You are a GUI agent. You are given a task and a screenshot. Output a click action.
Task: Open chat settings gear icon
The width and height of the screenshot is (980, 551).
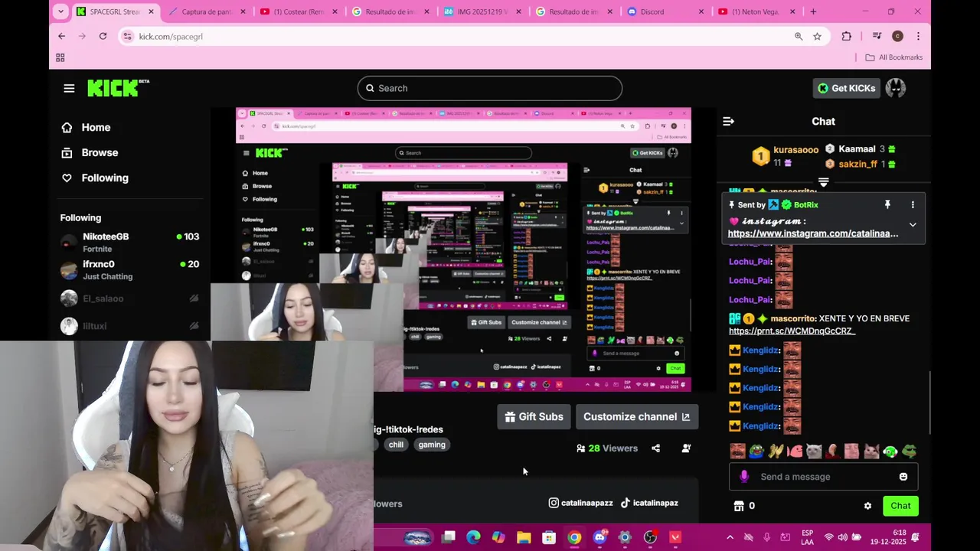(867, 506)
